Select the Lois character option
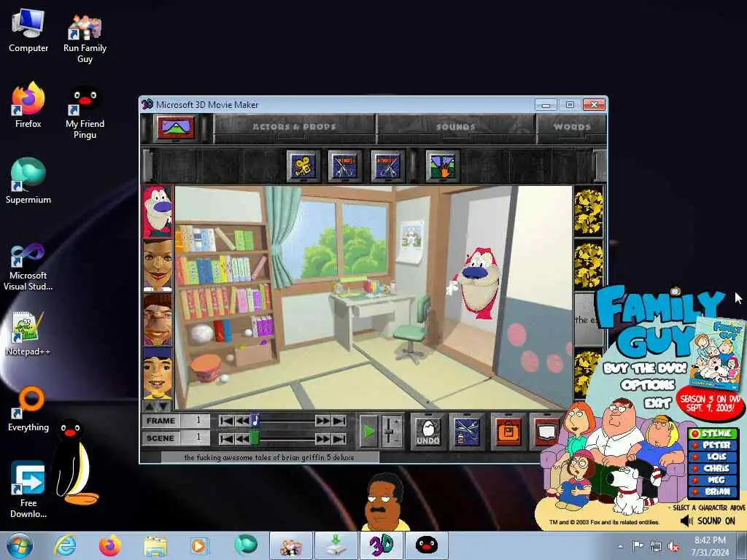The height and width of the screenshot is (560, 747). [x=713, y=456]
